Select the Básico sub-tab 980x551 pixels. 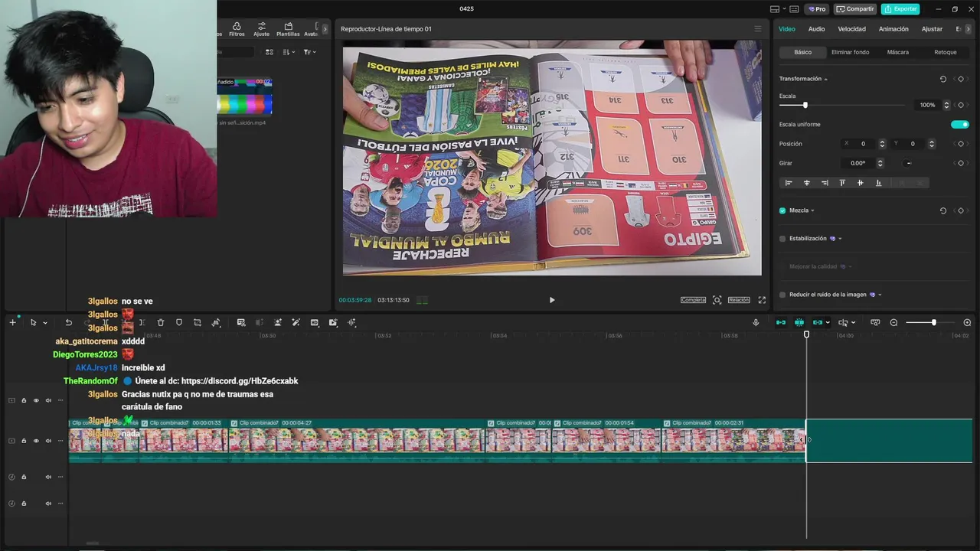point(802,52)
